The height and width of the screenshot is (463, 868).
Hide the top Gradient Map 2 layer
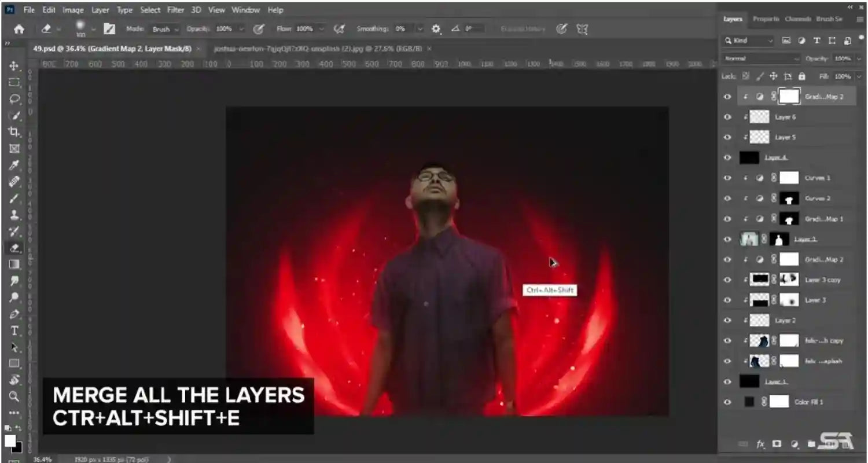727,97
